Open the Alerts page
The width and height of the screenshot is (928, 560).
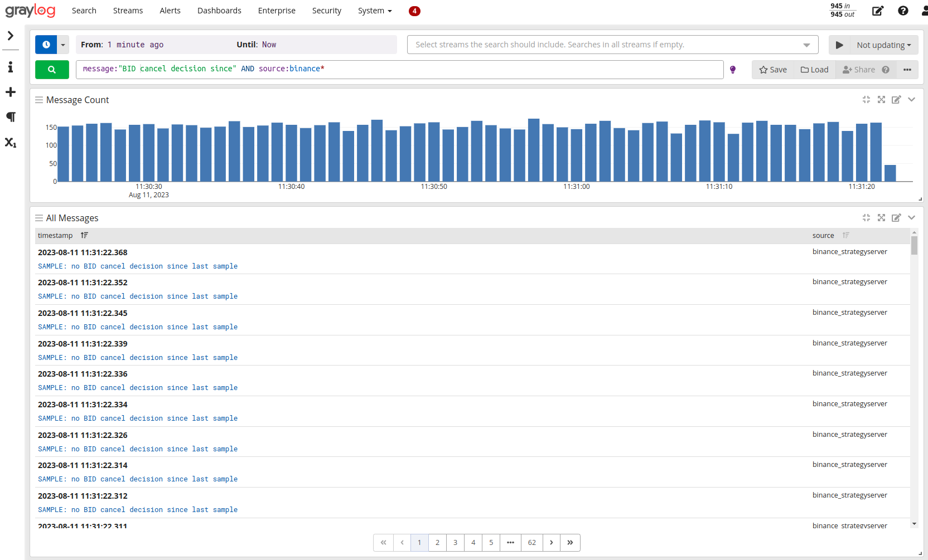click(x=170, y=11)
